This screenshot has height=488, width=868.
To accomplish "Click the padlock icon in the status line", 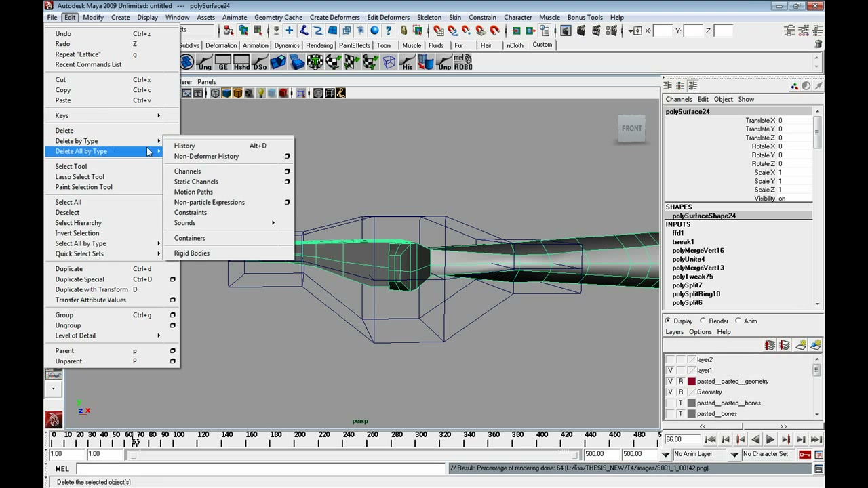I will click(x=403, y=30).
